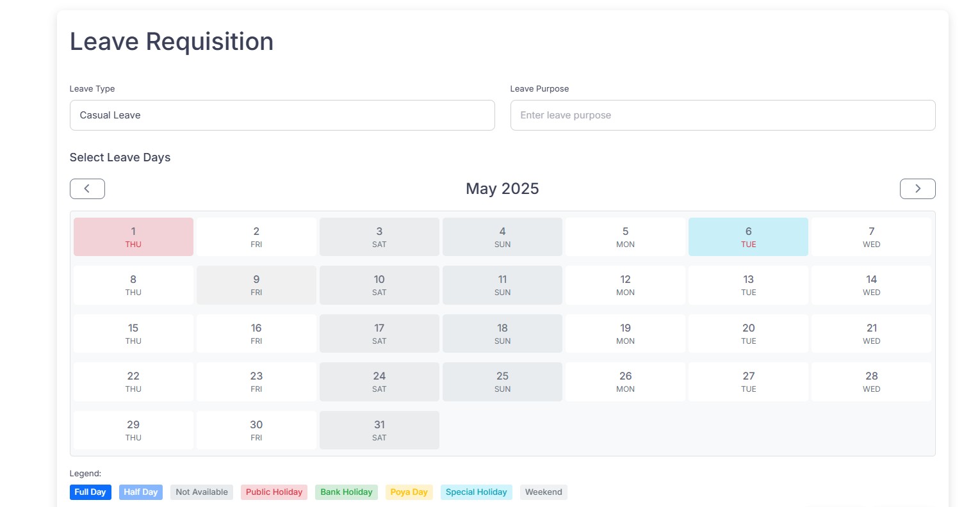Image resolution: width=980 pixels, height=507 pixels.
Task: Select Tuesday May 13 on calendar
Action: click(748, 285)
